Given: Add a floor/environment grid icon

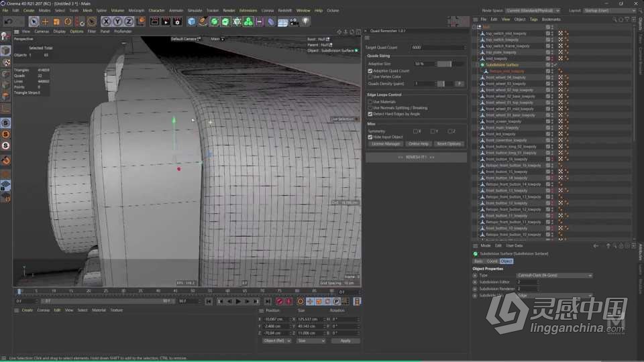Looking at the screenshot, I should click(x=282, y=21).
